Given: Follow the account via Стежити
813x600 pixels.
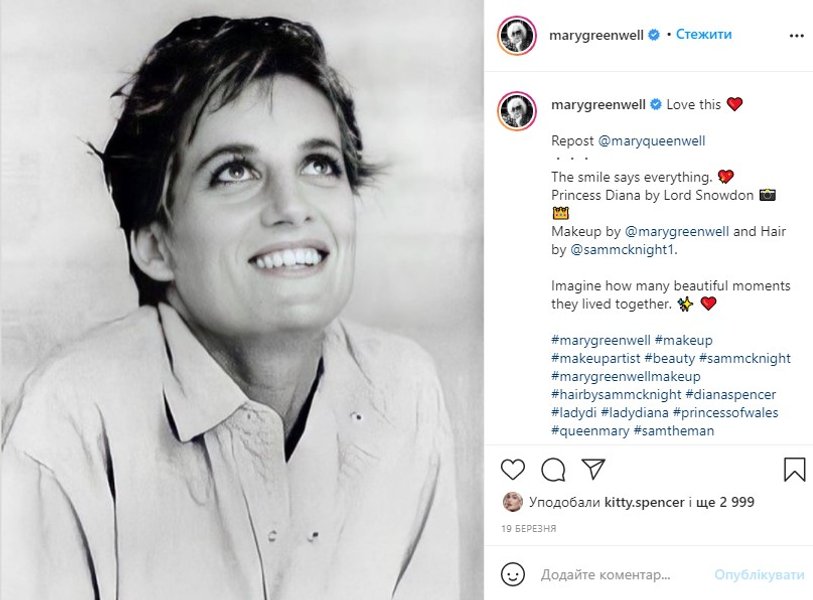Looking at the screenshot, I should click(x=703, y=34).
